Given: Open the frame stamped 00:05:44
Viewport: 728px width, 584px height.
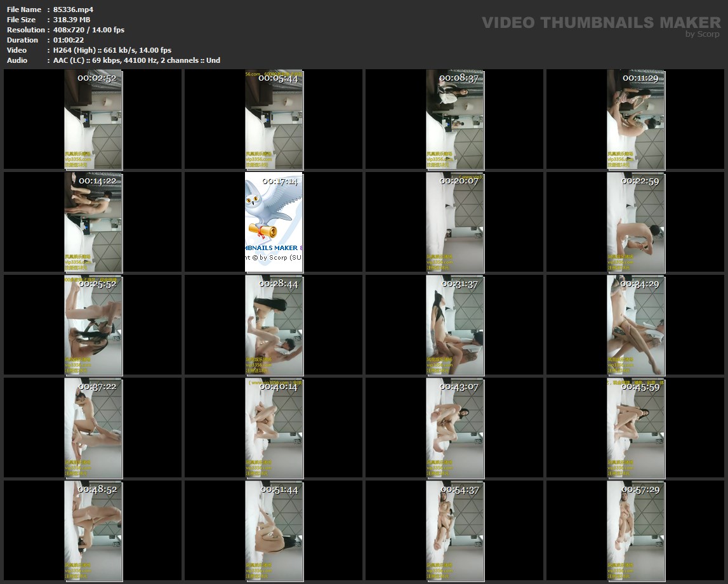Looking at the screenshot, I should pyautogui.click(x=274, y=119).
